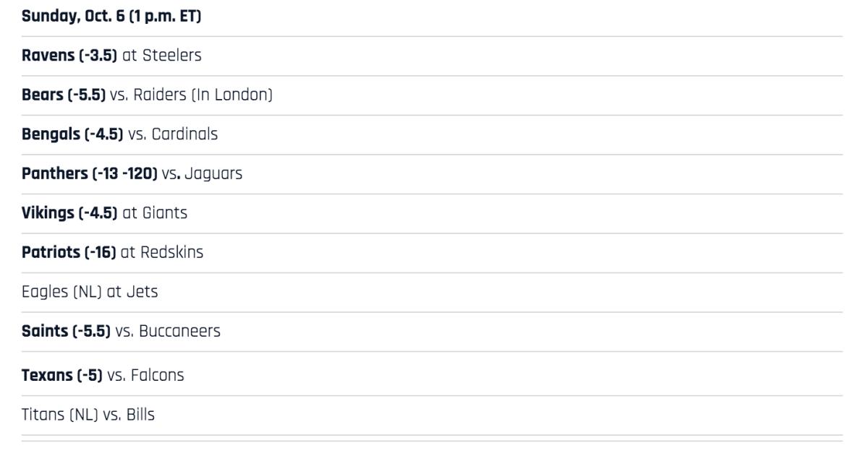The image size is (868, 456).
Task: Select the bold Vikings (-4.5) text
Action: coord(69,213)
